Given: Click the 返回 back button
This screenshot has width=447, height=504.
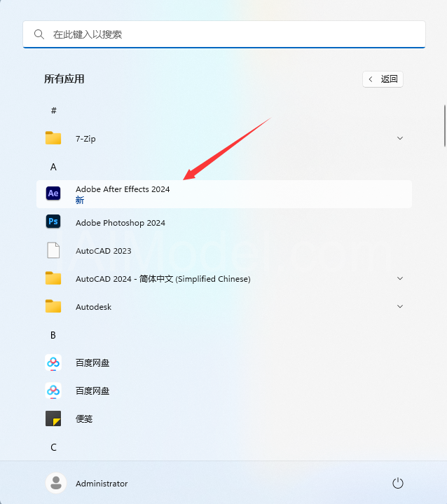Looking at the screenshot, I should 383,79.
